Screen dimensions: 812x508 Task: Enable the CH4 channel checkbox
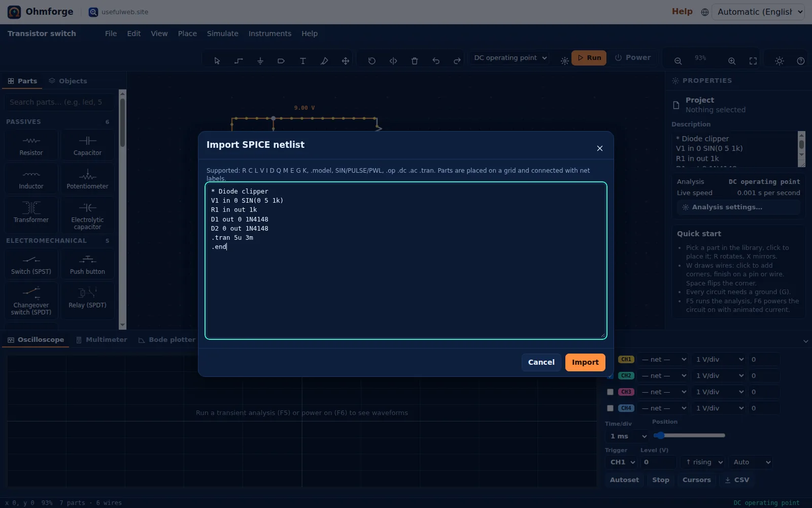(x=610, y=408)
